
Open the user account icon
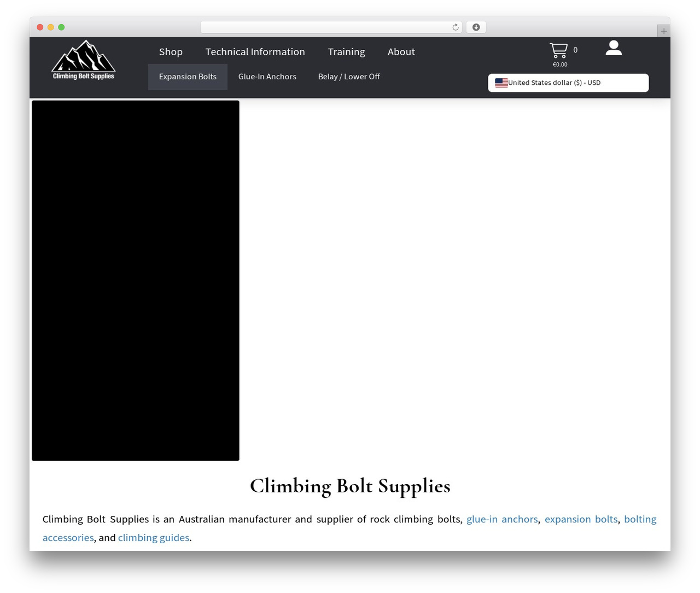click(614, 48)
